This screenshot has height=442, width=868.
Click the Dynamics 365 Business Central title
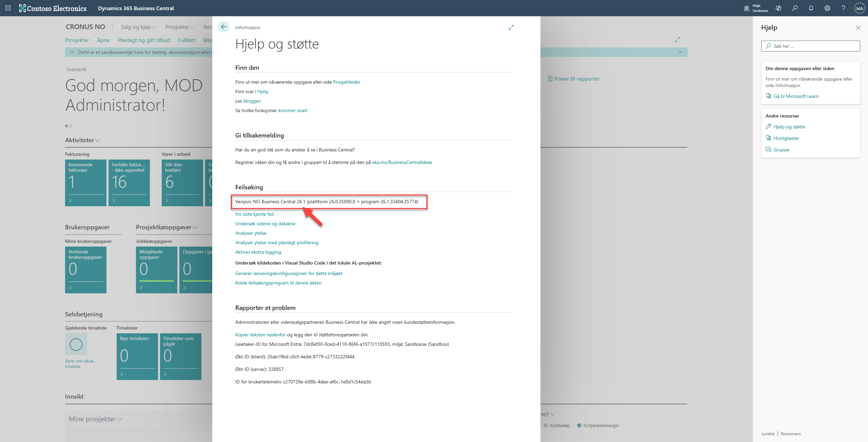click(x=136, y=8)
